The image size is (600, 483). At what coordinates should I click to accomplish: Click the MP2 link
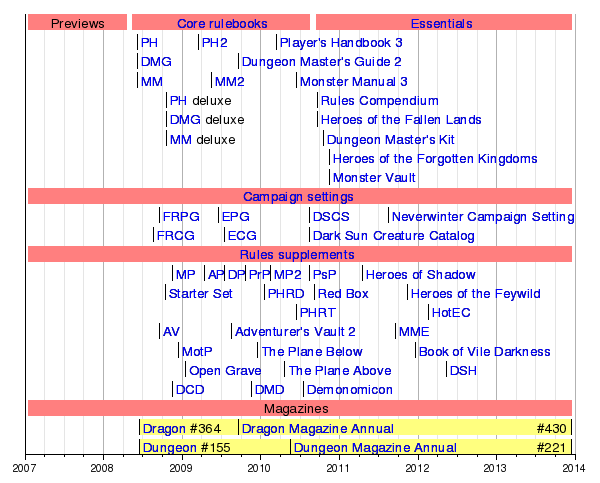pos(288,274)
